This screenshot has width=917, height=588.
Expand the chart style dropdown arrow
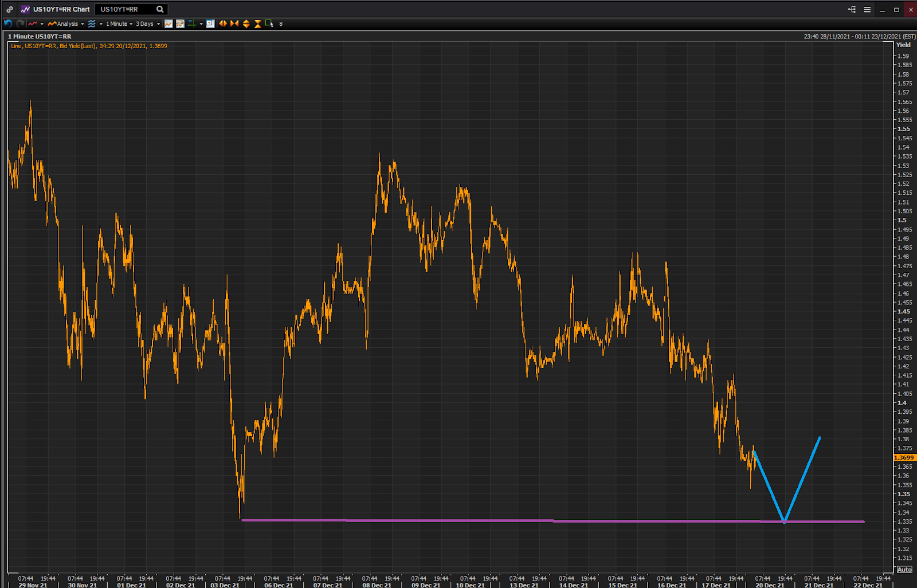click(x=42, y=24)
